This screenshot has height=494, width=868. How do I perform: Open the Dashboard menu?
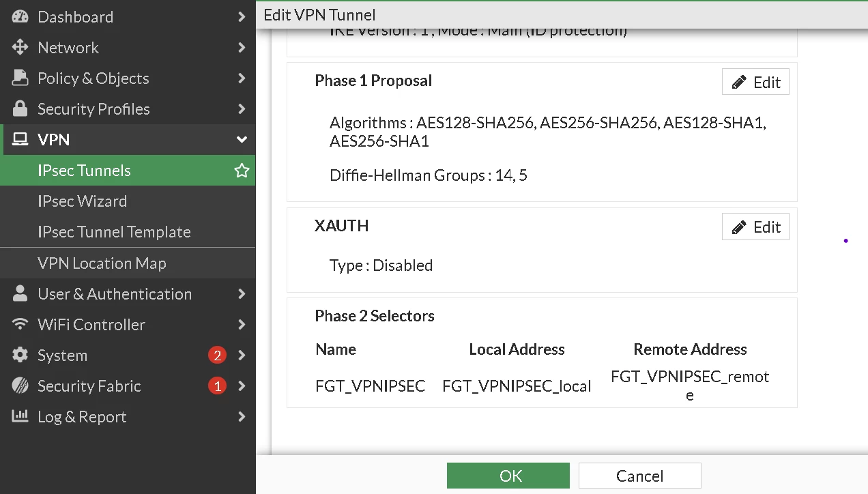coord(128,17)
